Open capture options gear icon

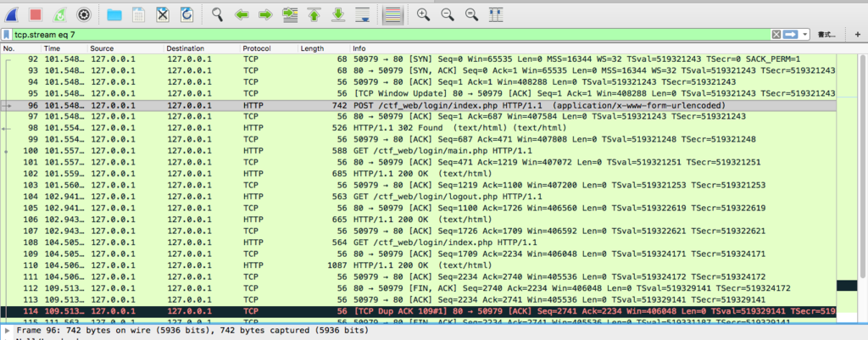(x=84, y=14)
